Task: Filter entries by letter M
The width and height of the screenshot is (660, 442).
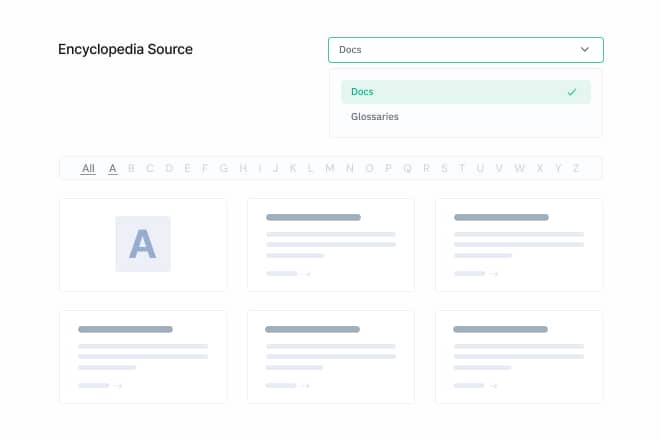Action: (x=329, y=168)
